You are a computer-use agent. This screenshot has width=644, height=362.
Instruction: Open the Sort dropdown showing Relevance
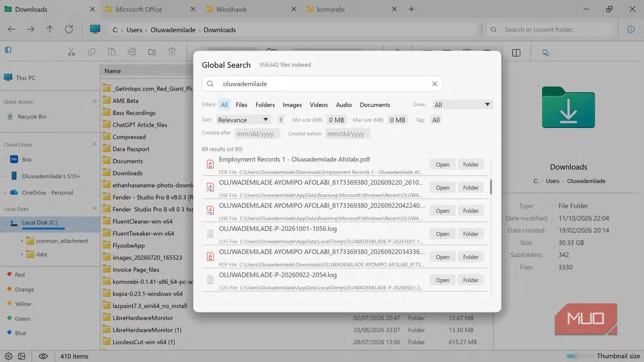click(243, 120)
